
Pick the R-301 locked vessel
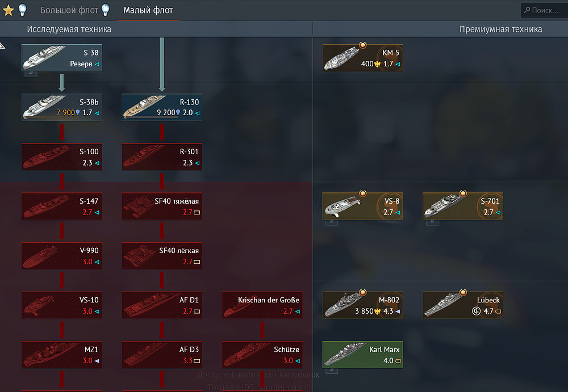point(162,157)
